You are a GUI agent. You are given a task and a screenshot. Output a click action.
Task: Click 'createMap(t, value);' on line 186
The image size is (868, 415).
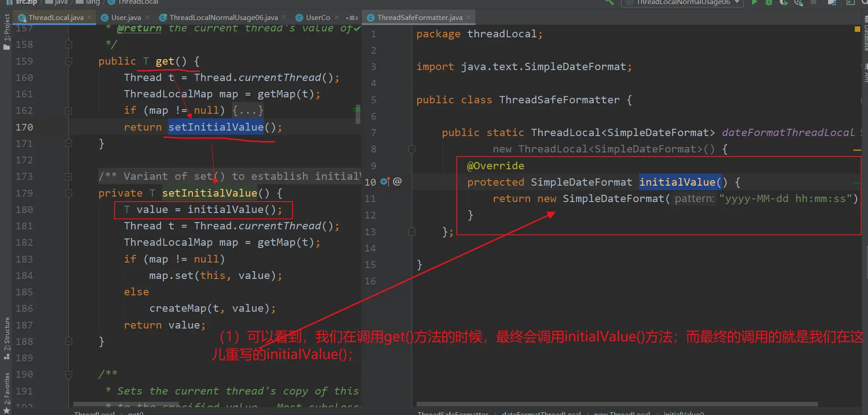pyautogui.click(x=212, y=309)
